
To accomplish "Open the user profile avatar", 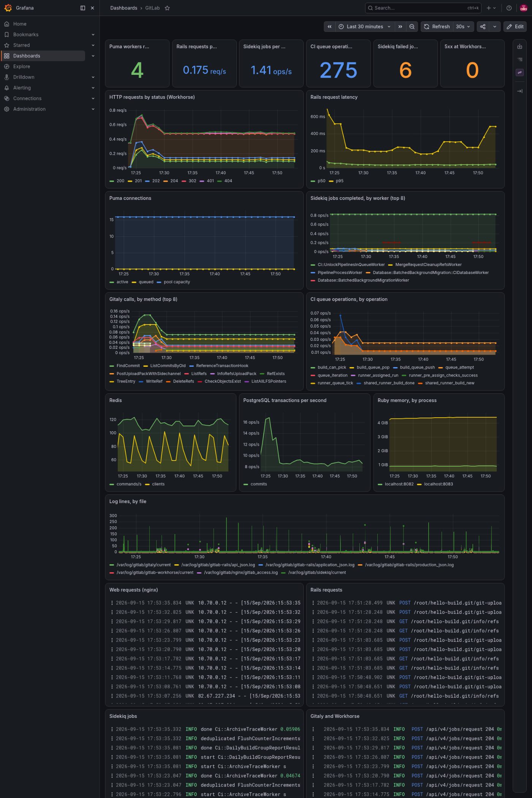I will pos(523,8).
